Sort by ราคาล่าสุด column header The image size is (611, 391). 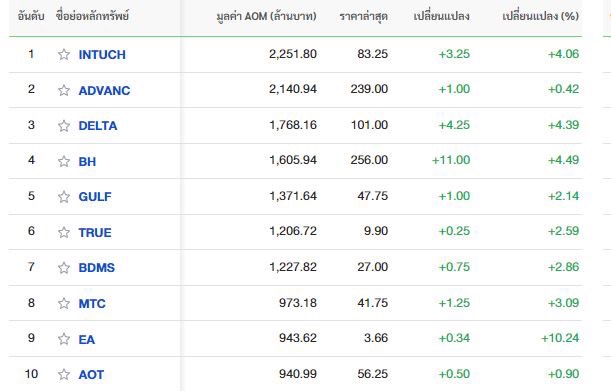pyautogui.click(x=364, y=16)
